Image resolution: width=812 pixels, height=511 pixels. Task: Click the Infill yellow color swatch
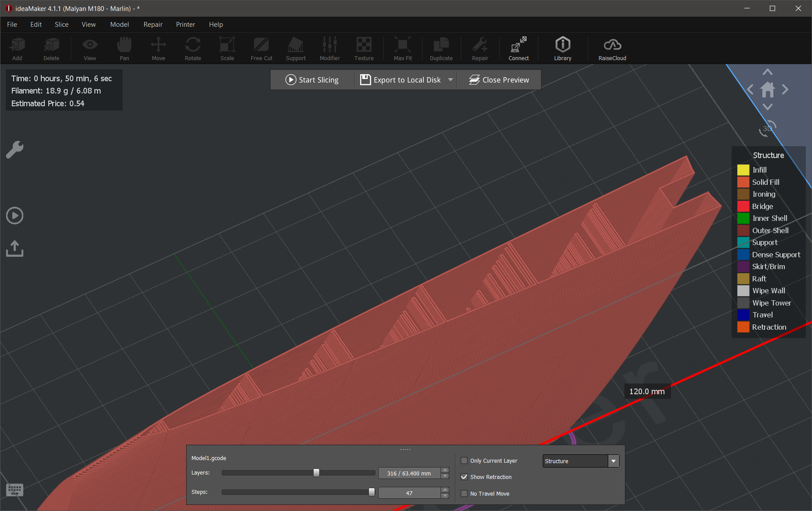point(743,170)
